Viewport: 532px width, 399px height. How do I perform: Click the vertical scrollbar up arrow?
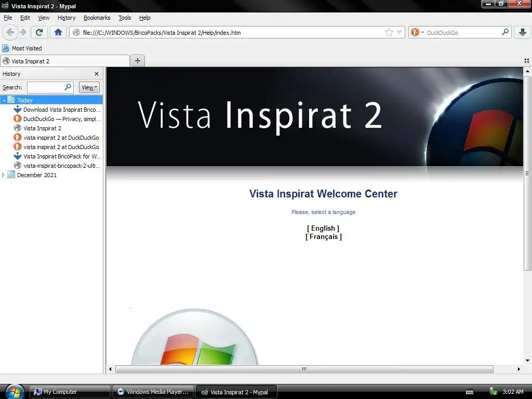pyautogui.click(x=527, y=71)
